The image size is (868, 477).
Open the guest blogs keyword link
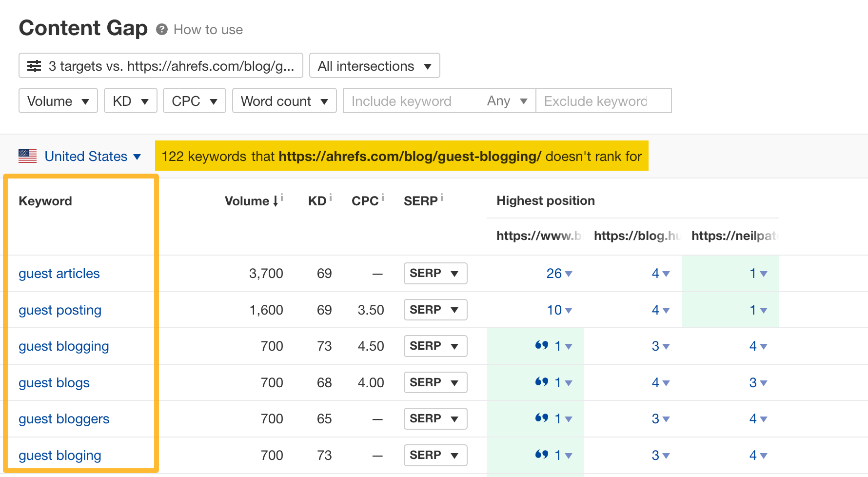tap(54, 383)
